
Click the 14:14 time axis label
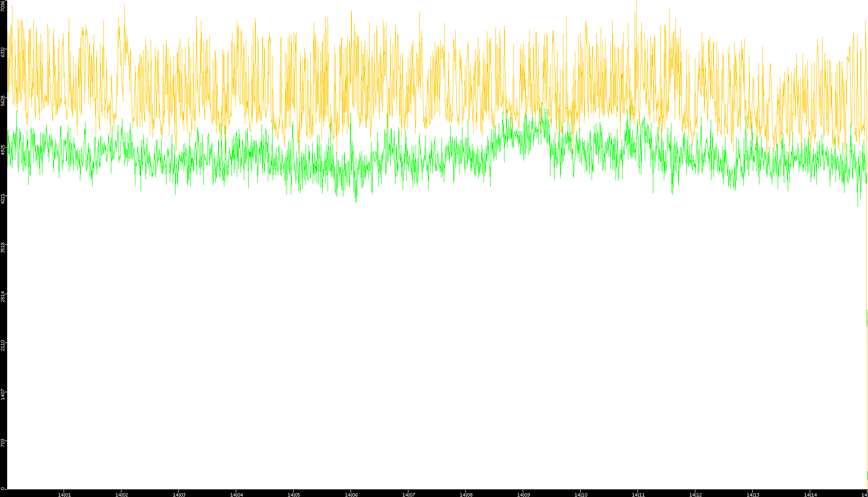click(x=810, y=494)
